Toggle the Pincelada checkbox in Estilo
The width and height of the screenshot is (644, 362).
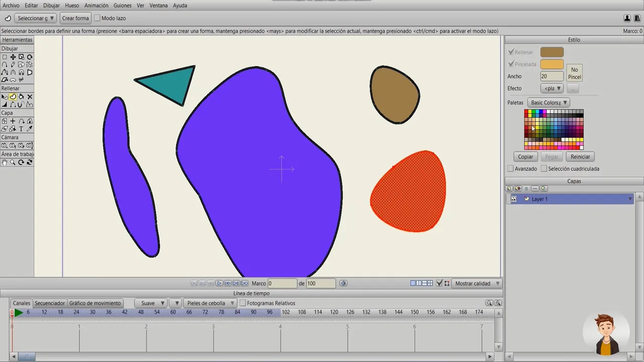(511, 64)
